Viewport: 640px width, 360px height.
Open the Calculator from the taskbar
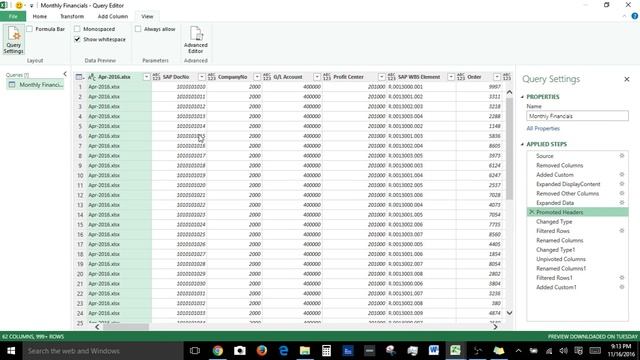(x=326, y=351)
